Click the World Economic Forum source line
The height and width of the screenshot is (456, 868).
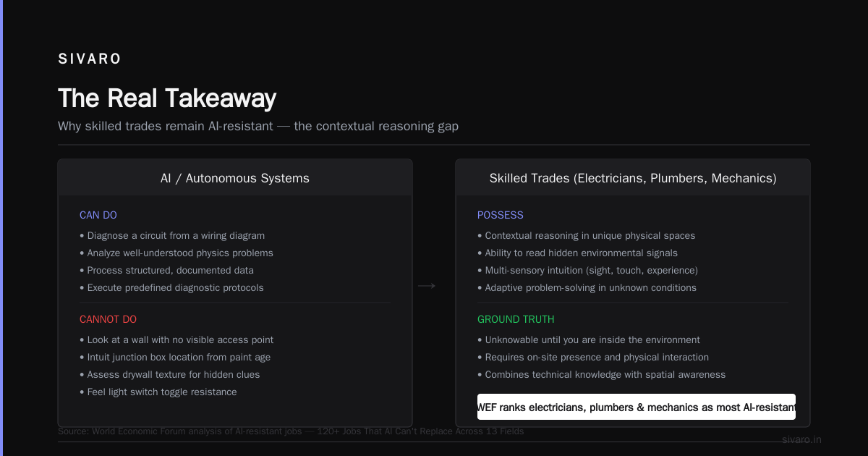pyautogui.click(x=291, y=431)
